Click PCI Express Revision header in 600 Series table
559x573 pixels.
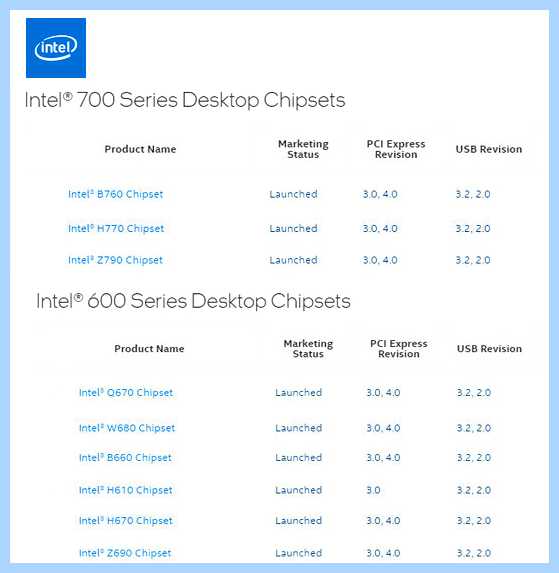pyautogui.click(x=399, y=349)
